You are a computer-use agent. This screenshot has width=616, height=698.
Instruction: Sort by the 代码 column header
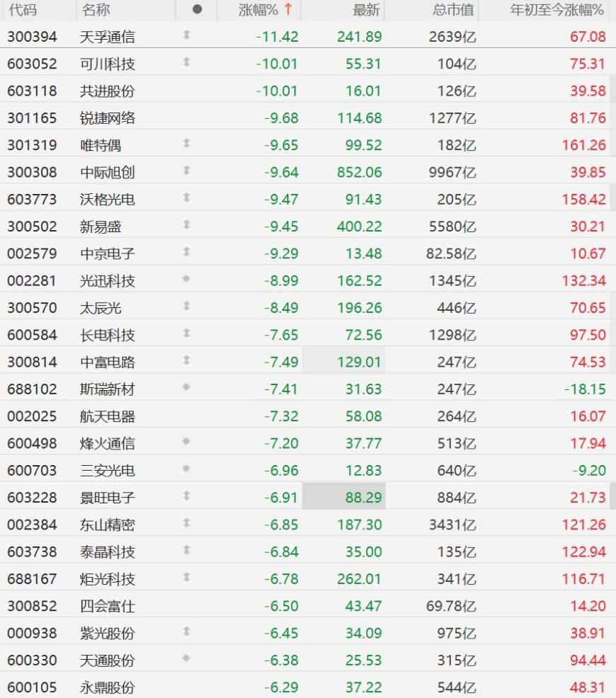pos(23,9)
